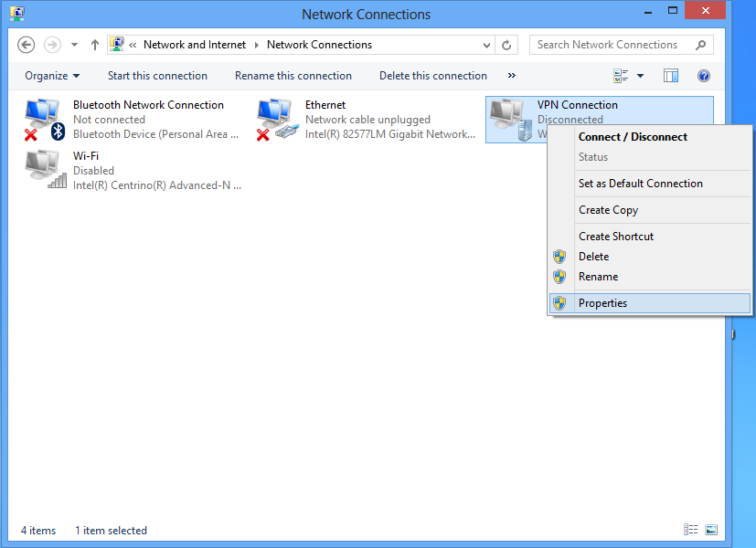Choose Properties from the context menu
756x548 pixels.
pos(602,303)
